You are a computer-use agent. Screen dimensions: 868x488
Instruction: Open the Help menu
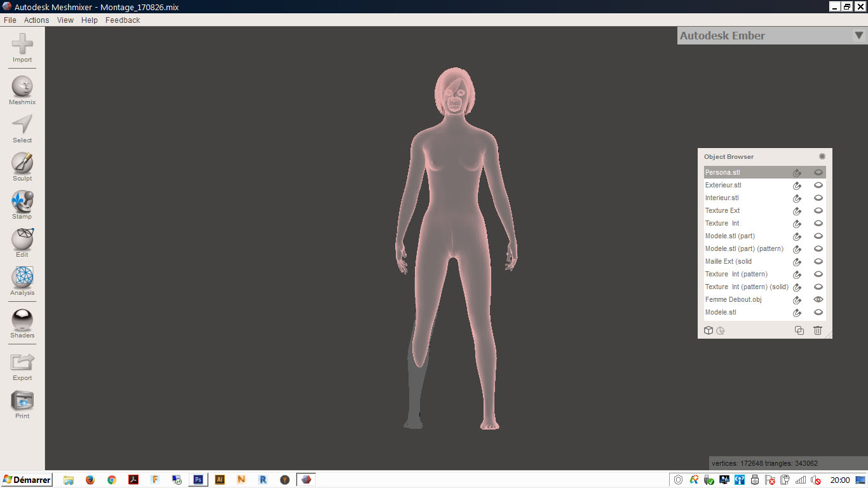(90, 20)
